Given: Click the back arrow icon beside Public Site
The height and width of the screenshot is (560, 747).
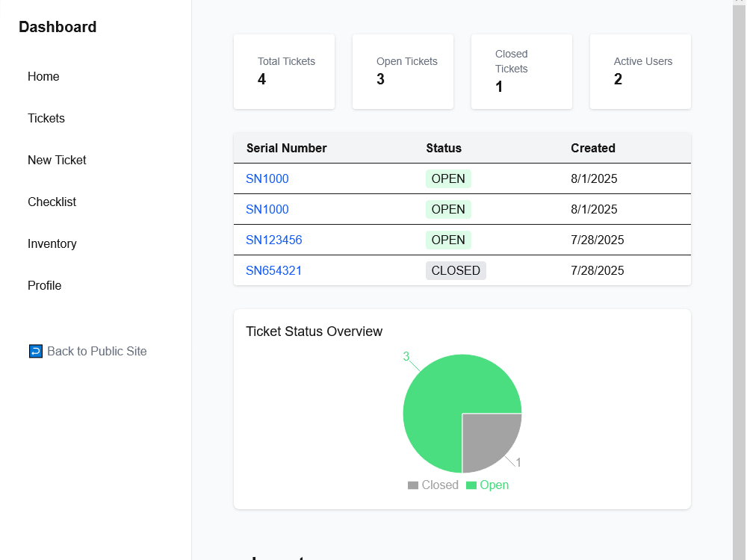Looking at the screenshot, I should (36, 352).
